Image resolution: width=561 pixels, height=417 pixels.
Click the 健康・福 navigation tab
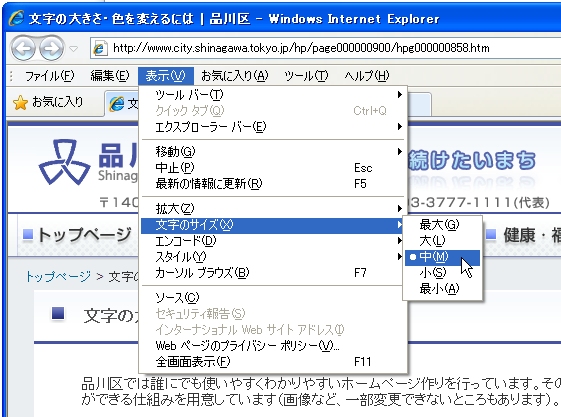tap(523, 235)
